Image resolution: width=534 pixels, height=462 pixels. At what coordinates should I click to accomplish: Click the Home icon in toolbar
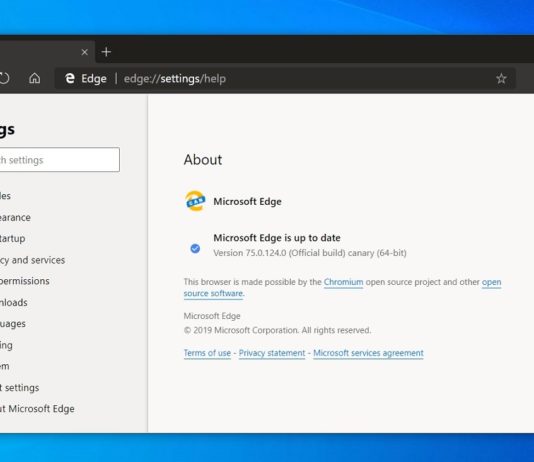pos(34,79)
